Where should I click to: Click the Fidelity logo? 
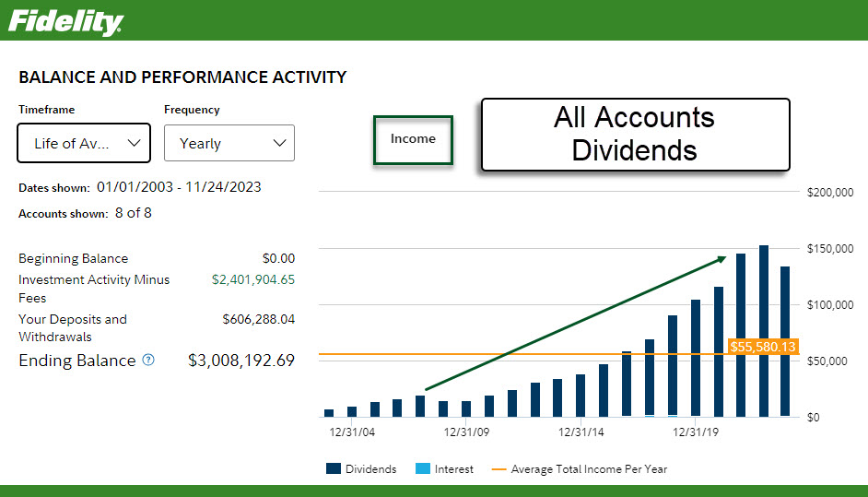coord(65,20)
